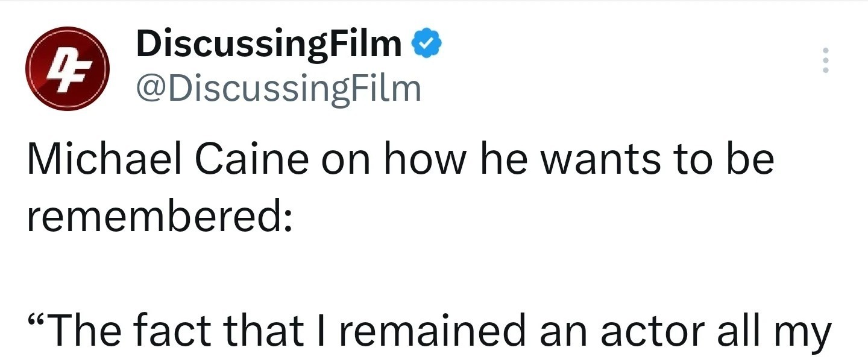Select the word "remembered:" in the tweet
The width and height of the screenshot is (868, 362).
point(159,217)
